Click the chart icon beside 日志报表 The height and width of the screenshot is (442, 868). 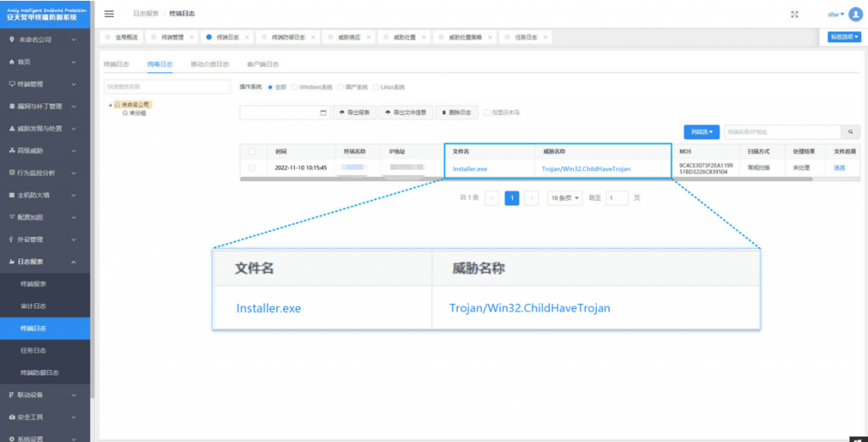click(x=12, y=262)
